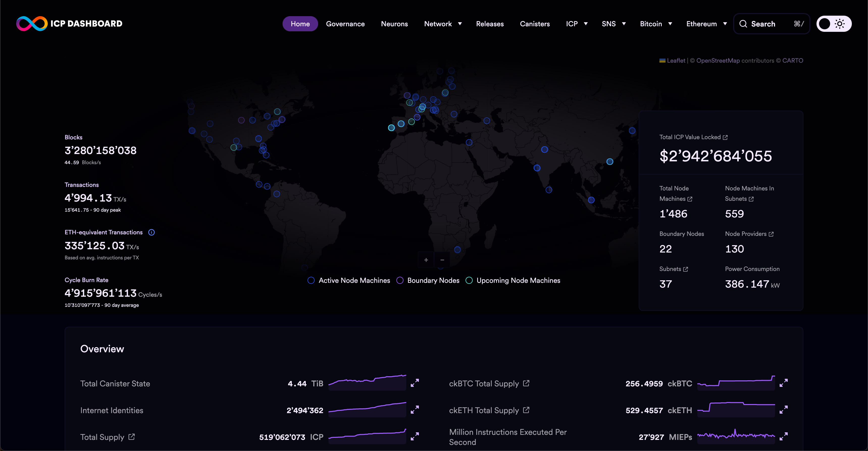Zoom in the map with plus button
This screenshot has width=868, height=451.
tap(426, 260)
